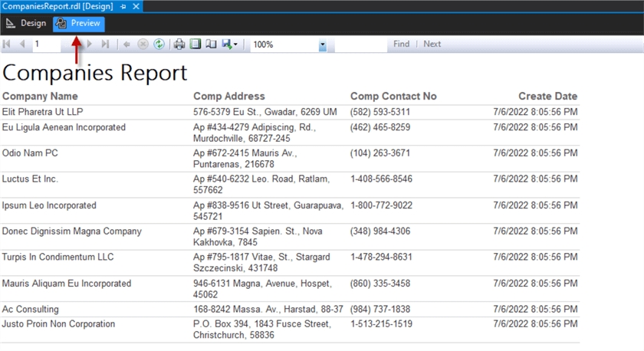Click address 946-6131 Magna, Avenue, Hospet
The width and height of the screenshot is (644, 351).
262,289
